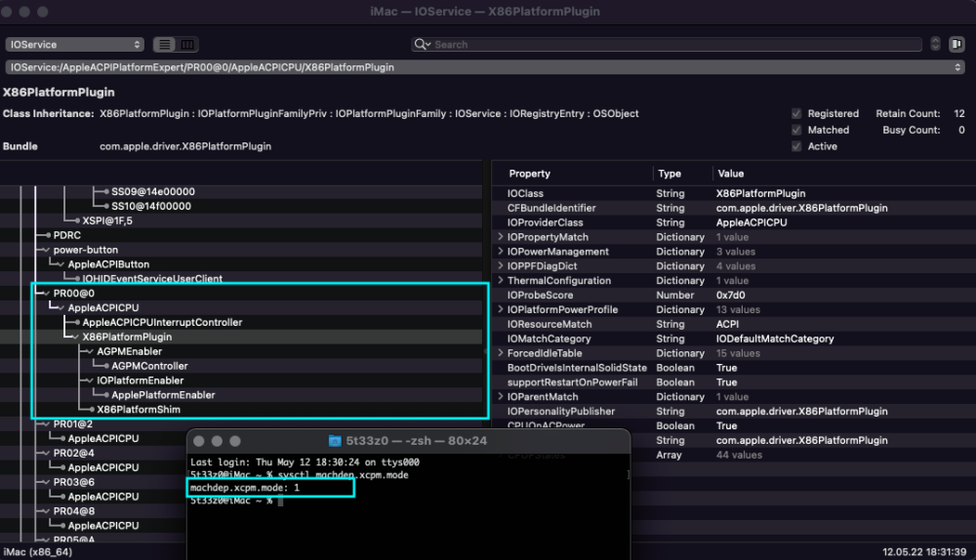Sort by the Value column header

[731, 174]
